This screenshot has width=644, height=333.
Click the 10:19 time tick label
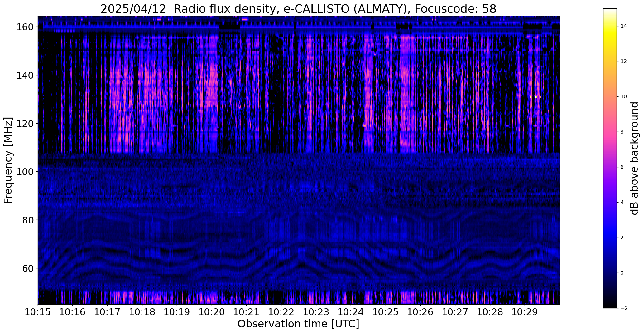177,312
